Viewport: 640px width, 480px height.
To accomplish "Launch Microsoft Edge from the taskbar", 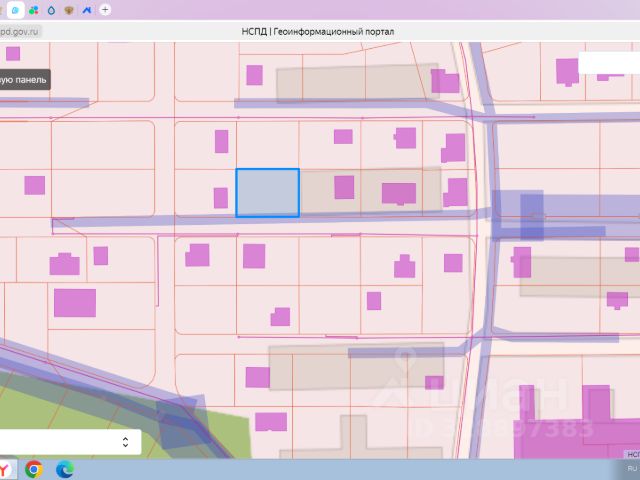I will click(x=64, y=469).
